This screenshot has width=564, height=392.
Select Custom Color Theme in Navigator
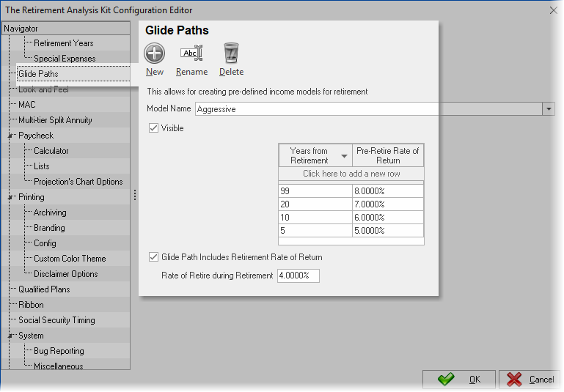point(70,259)
